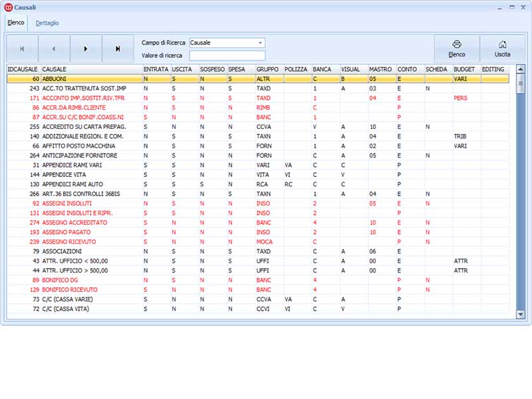This screenshot has height=399, width=532.
Task: Exit using the Uscita house icon
Action: tap(502, 49)
